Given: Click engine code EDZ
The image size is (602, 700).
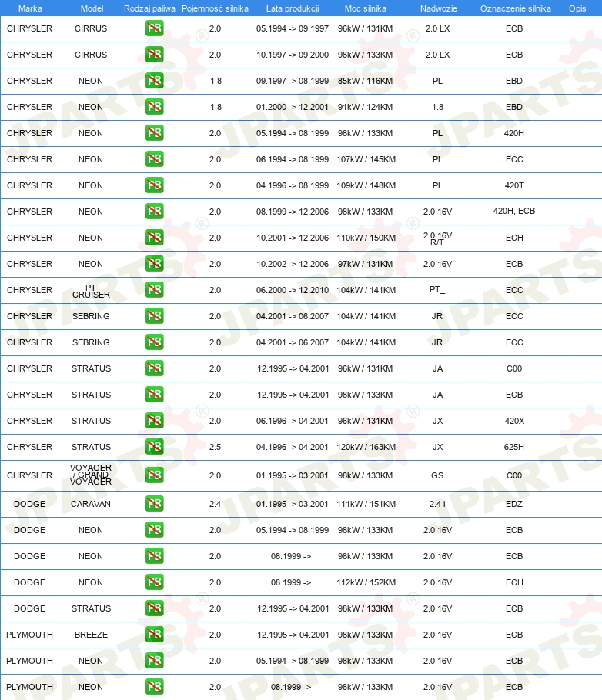Looking at the screenshot, I should pyautogui.click(x=514, y=504).
